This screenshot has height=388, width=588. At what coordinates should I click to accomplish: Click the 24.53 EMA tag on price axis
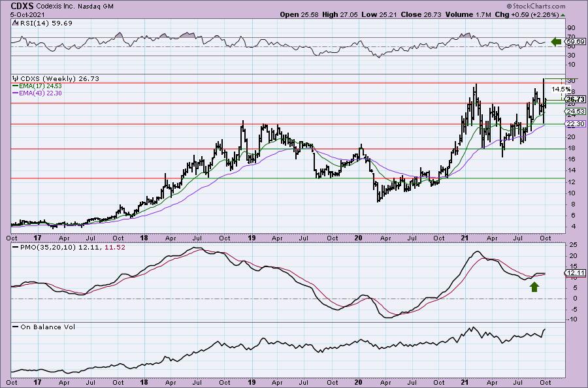click(x=576, y=111)
